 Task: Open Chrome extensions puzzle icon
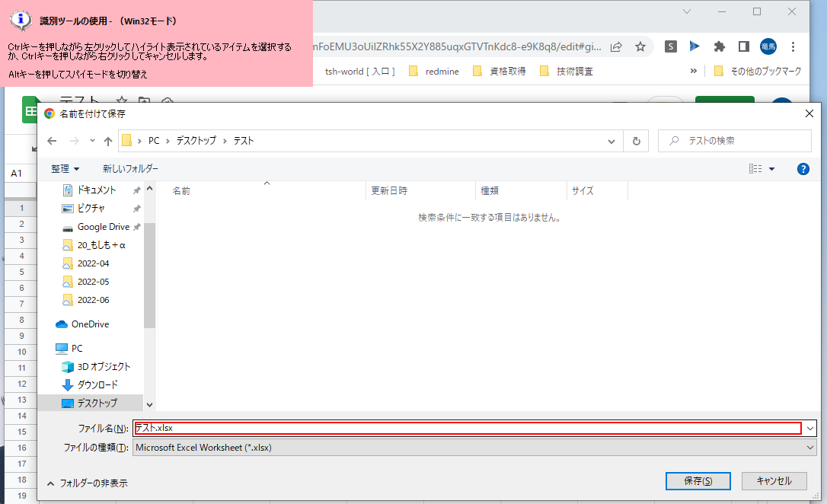click(720, 46)
